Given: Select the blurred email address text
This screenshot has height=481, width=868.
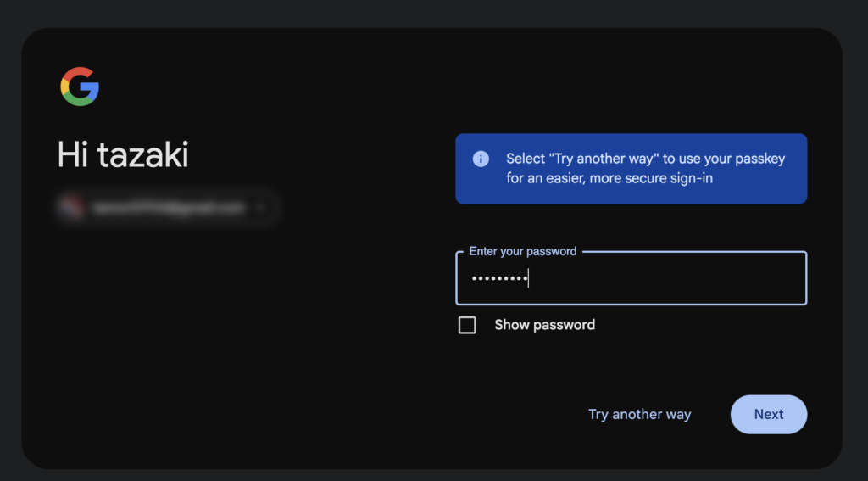Looking at the screenshot, I should click(x=170, y=207).
